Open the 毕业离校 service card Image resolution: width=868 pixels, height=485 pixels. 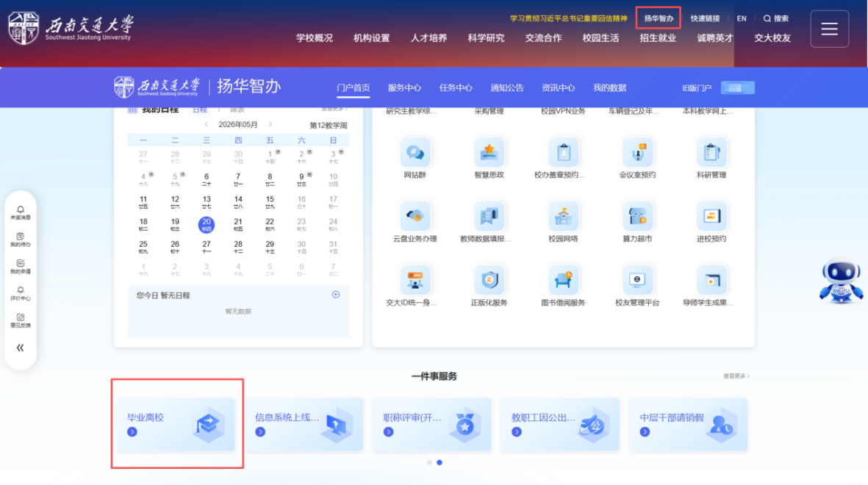point(177,424)
